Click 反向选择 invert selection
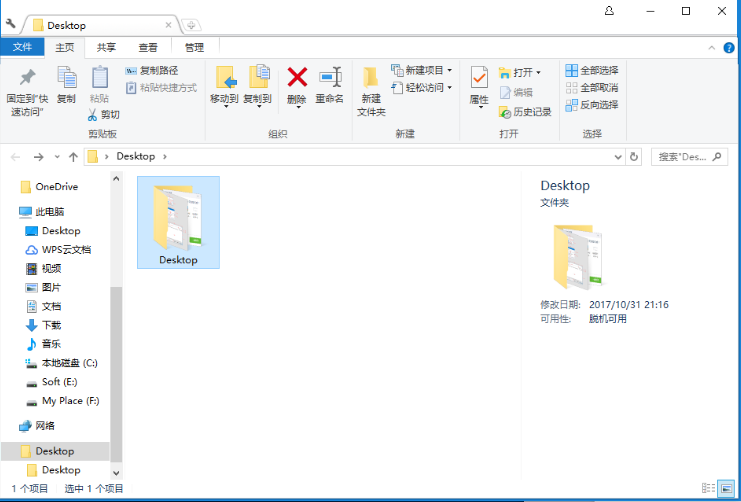741x502 pixels. click(592, 104)
